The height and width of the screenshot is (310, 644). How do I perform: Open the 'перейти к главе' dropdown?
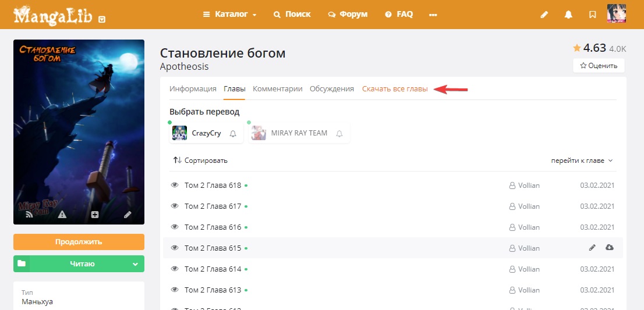(582, 161)
